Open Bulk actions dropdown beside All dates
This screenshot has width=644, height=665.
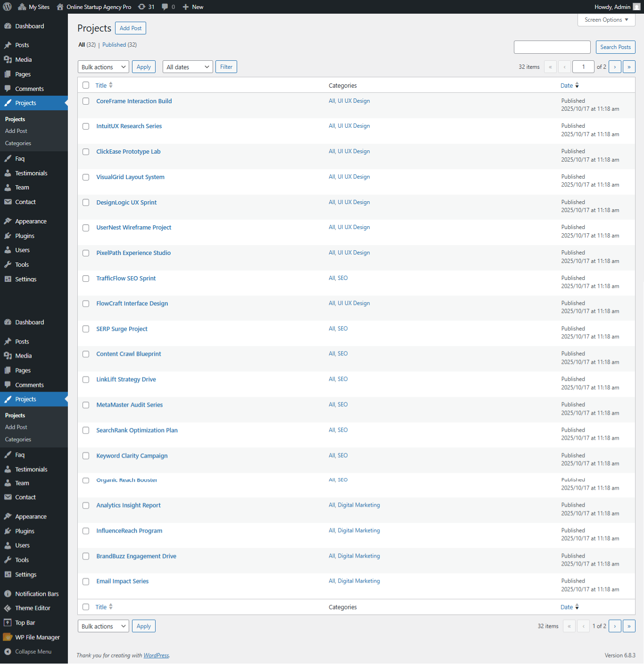point(103,67)
